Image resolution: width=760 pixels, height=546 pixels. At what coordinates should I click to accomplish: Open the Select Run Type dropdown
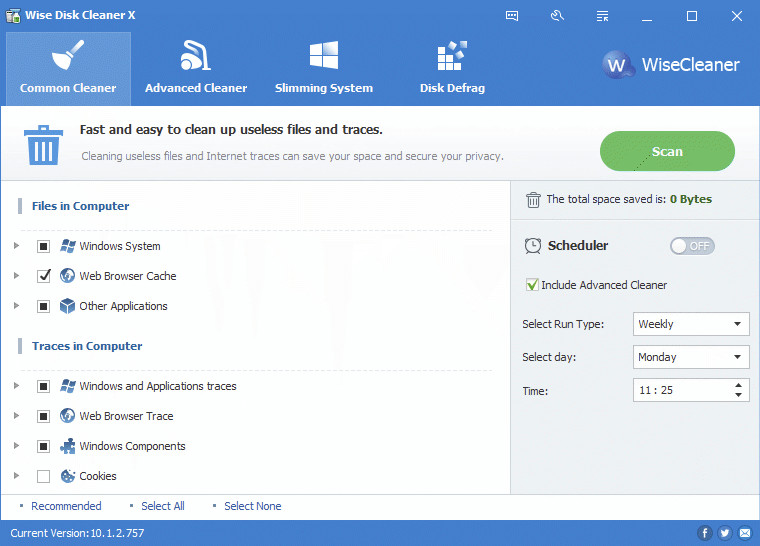[x=691, y=324]
